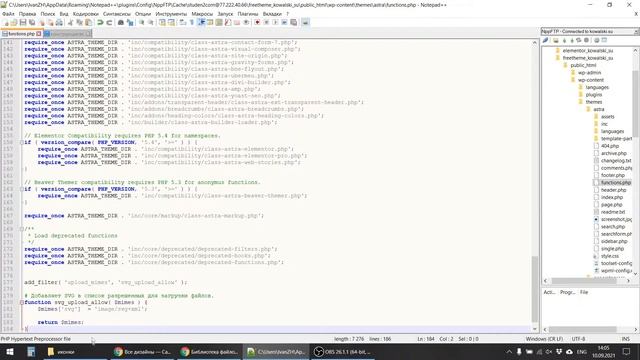Click the NppFTP connect/disconnect icon

click(545, 40)
